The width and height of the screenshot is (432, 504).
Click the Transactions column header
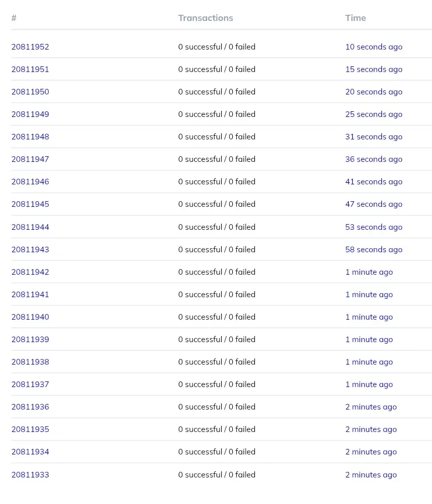point(206,18)
